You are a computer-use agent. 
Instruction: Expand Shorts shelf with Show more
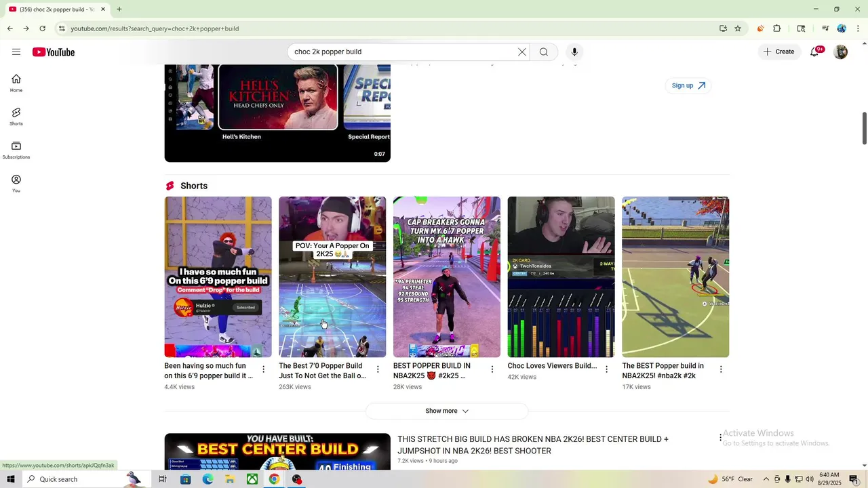pos(447,411)
